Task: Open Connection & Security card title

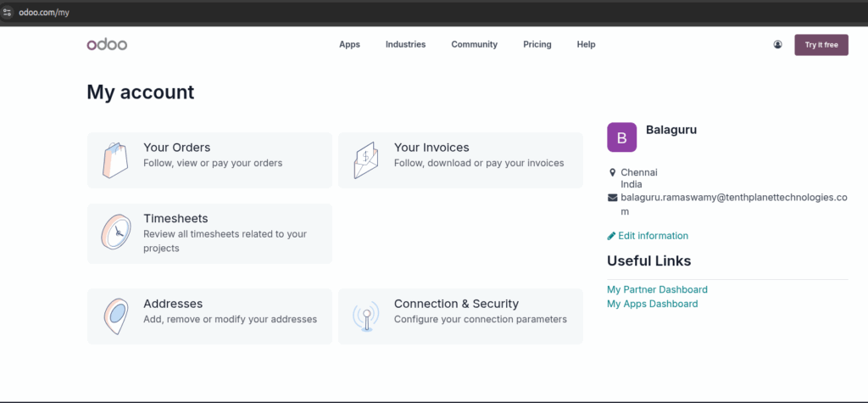Action: pyautogui.click(x=457, y=304)
